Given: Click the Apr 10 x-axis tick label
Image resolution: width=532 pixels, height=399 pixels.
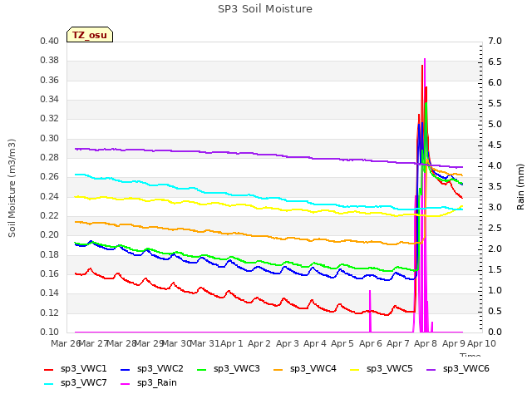Looking at the screenshot, I should (x=481, y=343).
